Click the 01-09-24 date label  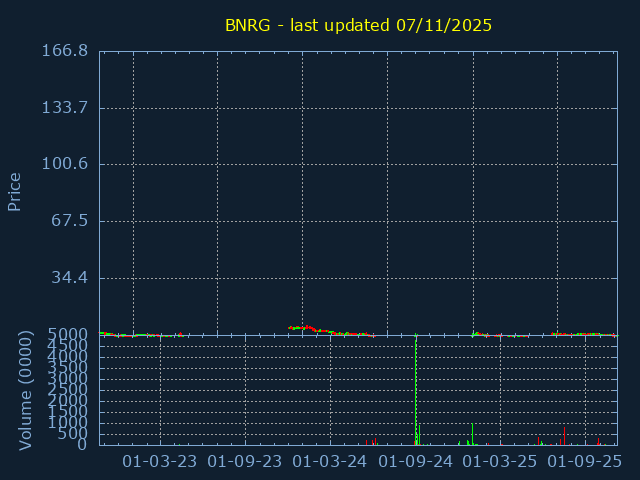click(x=416, y=461)
